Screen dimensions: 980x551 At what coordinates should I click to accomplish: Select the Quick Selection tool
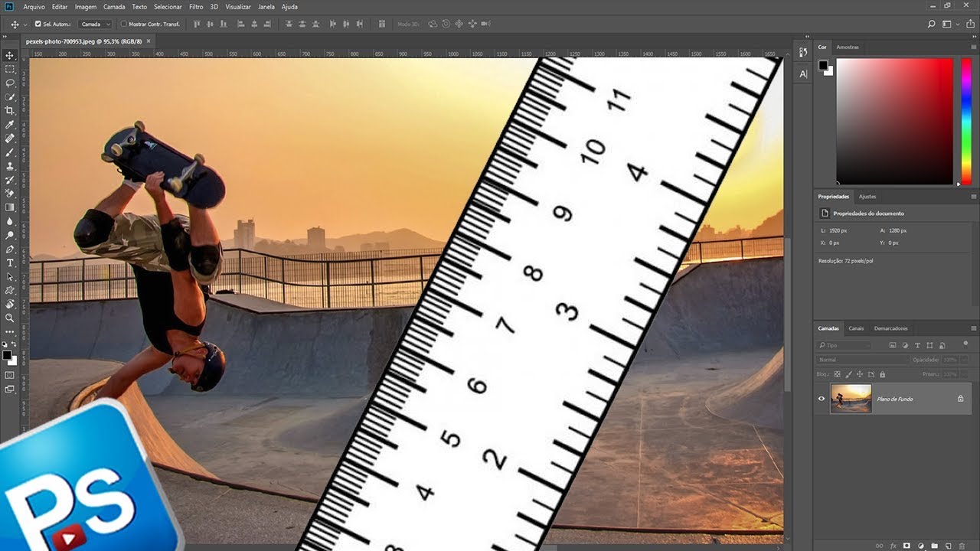(x=10, y=96)
